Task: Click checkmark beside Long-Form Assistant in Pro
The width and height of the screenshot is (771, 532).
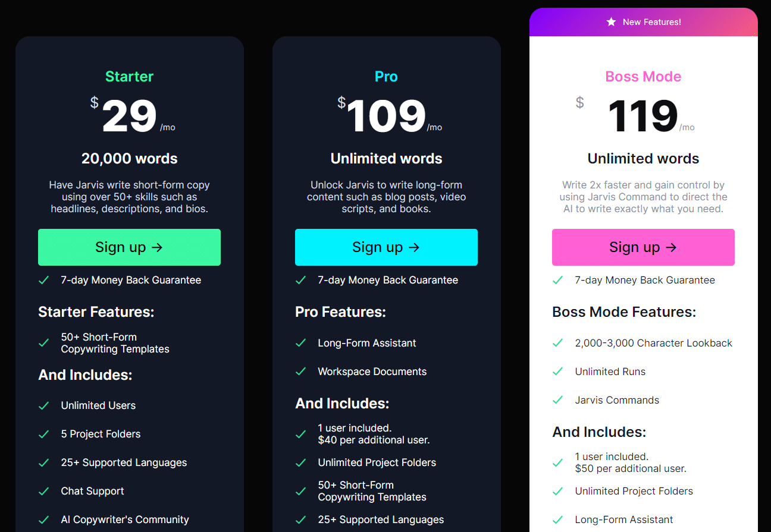Action: coord(300,343)
